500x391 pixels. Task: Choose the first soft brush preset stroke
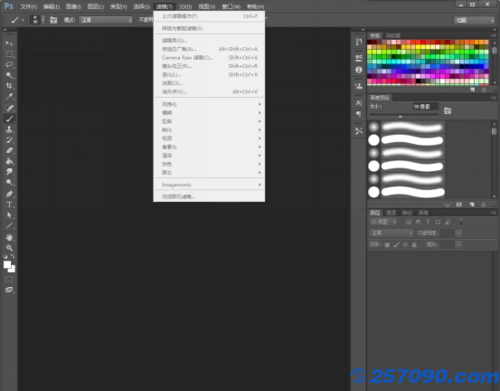[x=412, y=127]
